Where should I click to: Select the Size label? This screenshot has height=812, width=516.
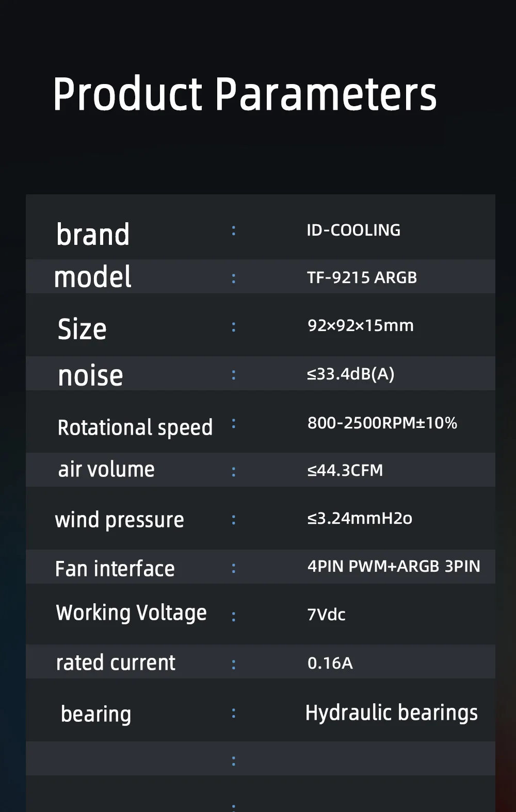82,328
